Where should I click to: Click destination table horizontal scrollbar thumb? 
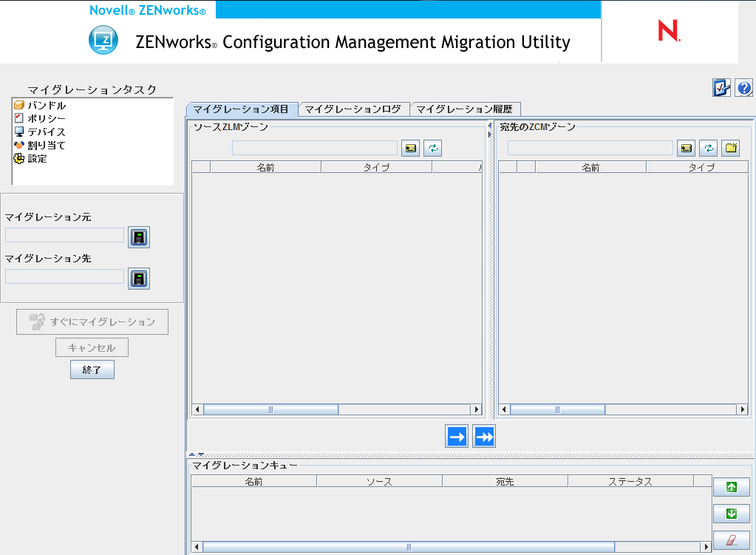pos(557,410)
